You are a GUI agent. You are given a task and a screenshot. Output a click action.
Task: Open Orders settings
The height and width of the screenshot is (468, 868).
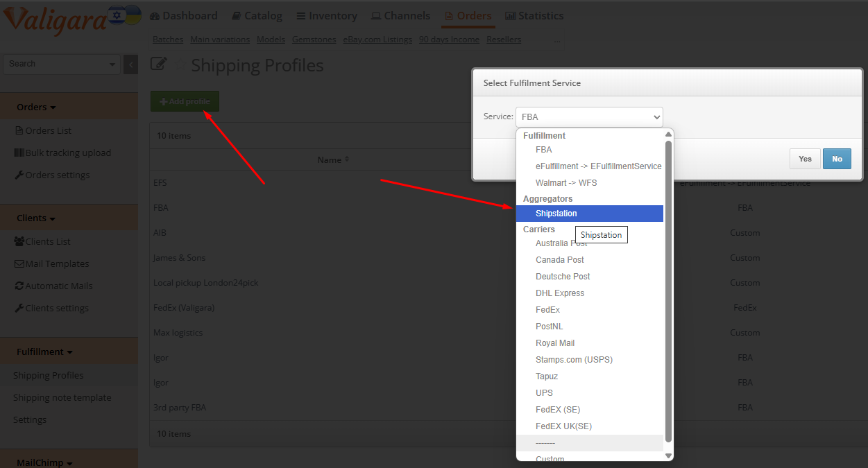(x=52, y=175)
